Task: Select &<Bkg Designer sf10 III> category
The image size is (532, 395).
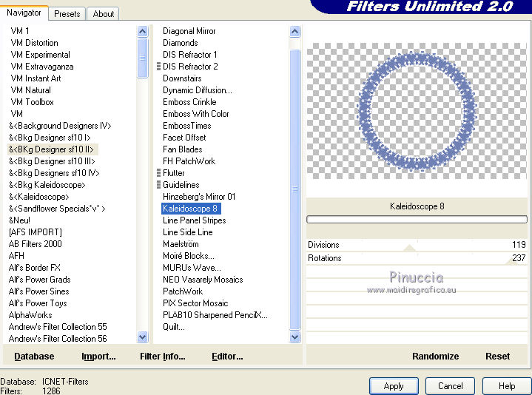Action: coord(52,161)
